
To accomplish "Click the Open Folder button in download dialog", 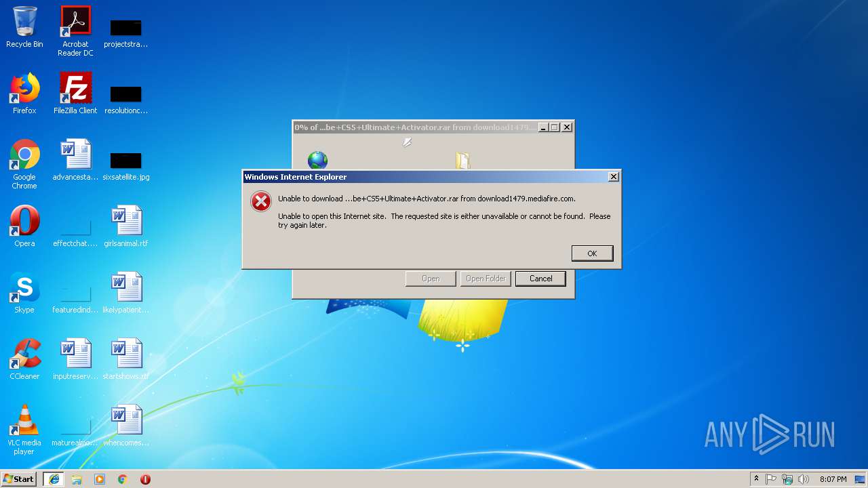I will pyautogui.click(x=486, y=279).
